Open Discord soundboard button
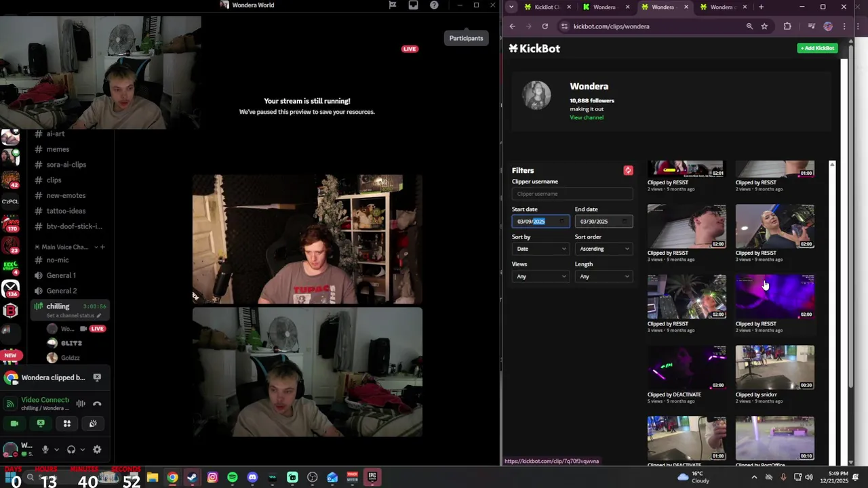 (93, 424)
